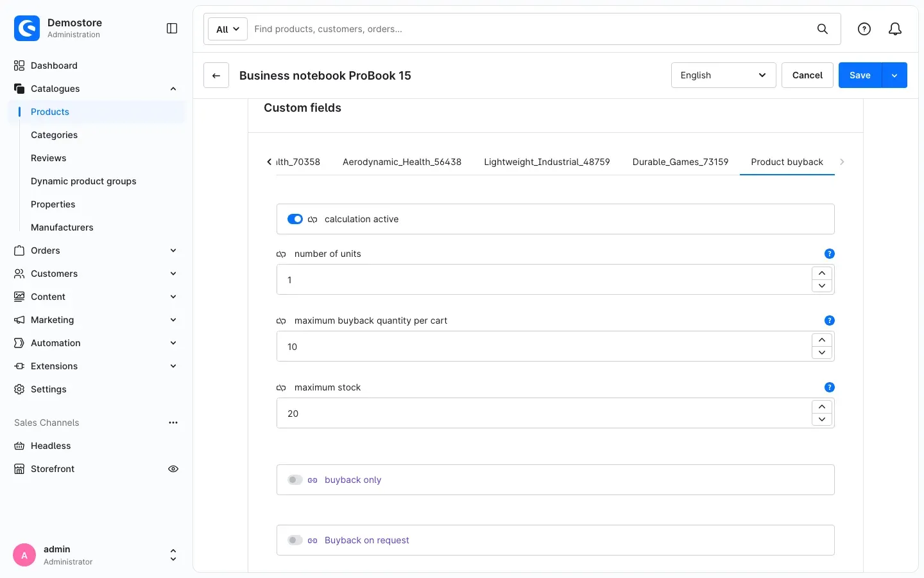Go back with the arrow button
The image size is (924, 578).
point(216,75)
